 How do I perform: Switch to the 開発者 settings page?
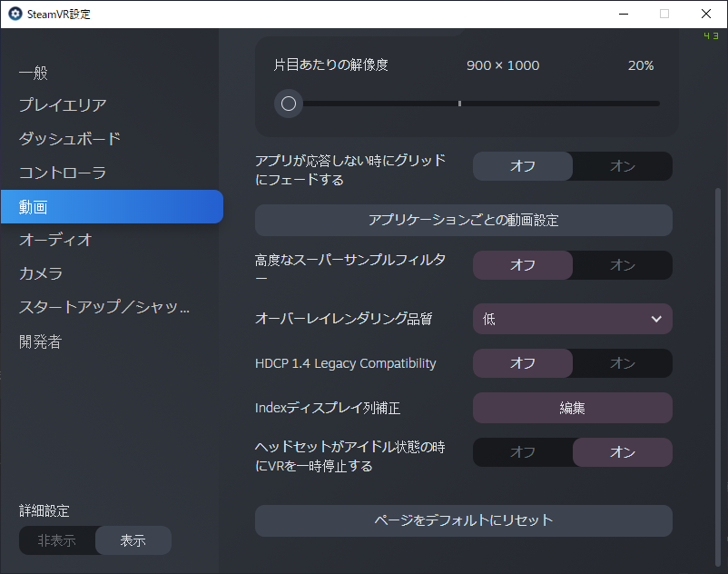pos(40,341)
